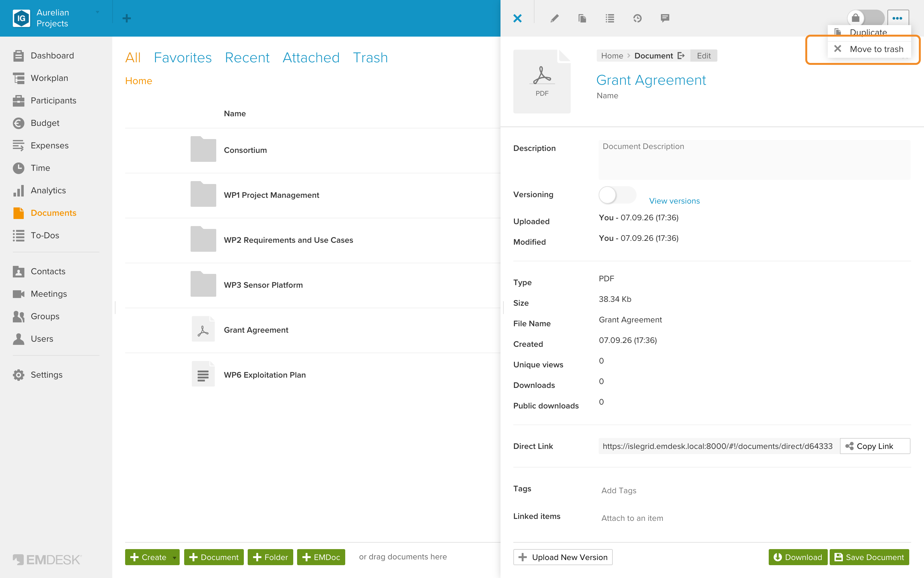This screenshot has height=578, width=924.
Task: Click the plus add-tab icon in header
Action: 126,18
